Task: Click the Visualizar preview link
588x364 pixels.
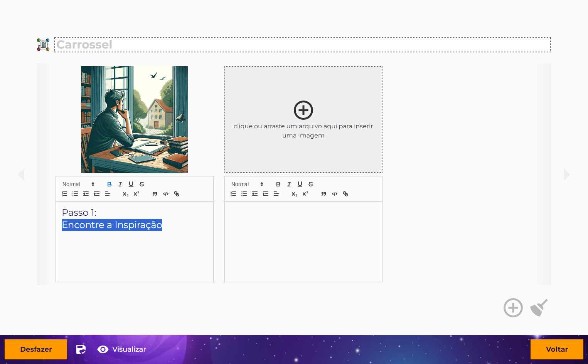Action: tap(122, 349)
